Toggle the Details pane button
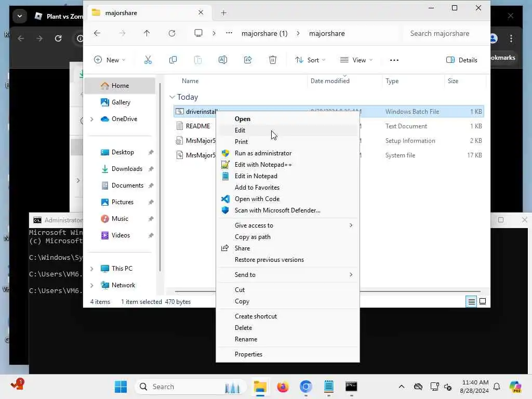The image size is (532, 399). click(461, 60)
